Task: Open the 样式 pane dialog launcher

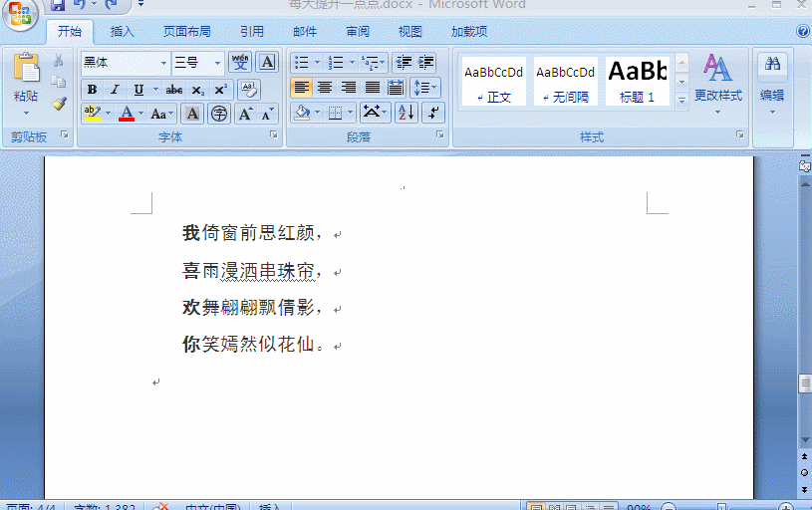Action: coord(740,134)
